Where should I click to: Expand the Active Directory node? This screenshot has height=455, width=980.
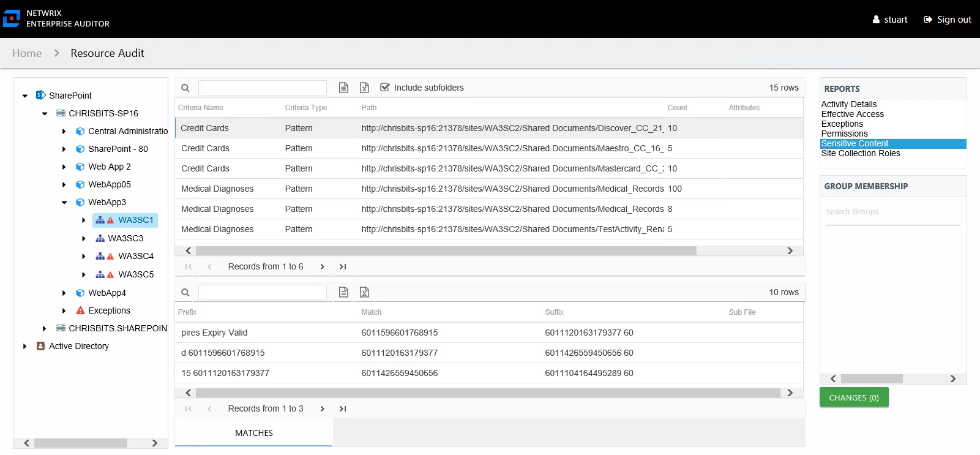click(x=25, y=346)
